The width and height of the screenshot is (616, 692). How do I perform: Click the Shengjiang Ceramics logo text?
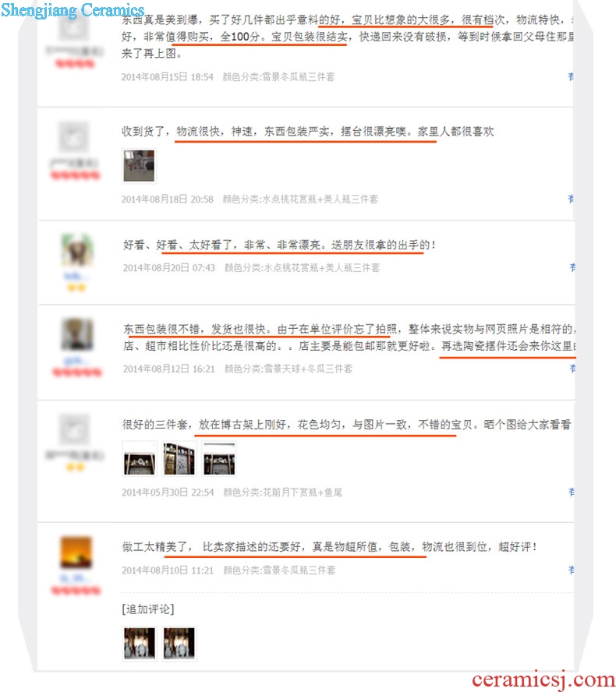point(73,9)
